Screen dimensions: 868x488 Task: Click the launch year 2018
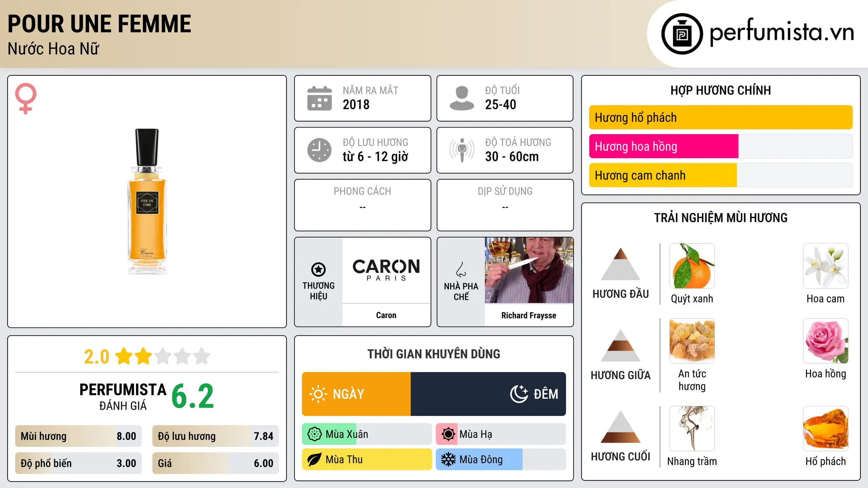tap(356, 105)
